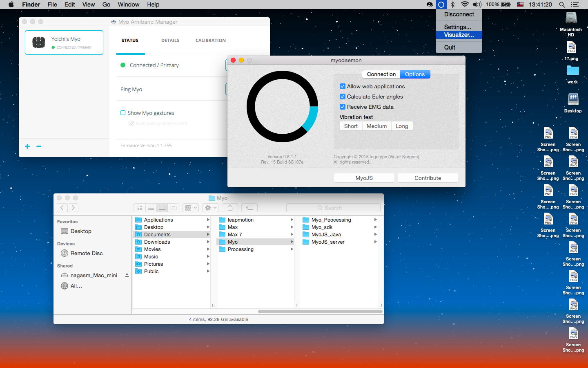The width and height of the screenshot is (588, 368).
Task: Open the Apple menu
Action: pos(11,4)
